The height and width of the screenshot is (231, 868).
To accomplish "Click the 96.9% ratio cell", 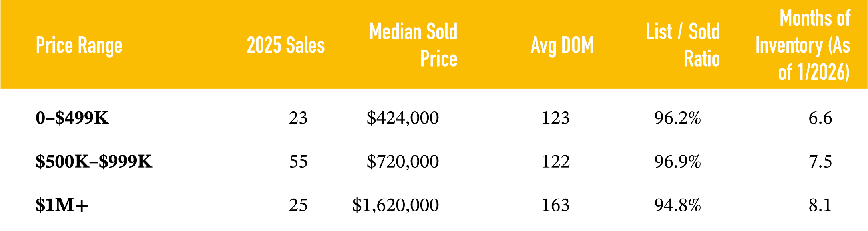I will click(x=677, y=162).
